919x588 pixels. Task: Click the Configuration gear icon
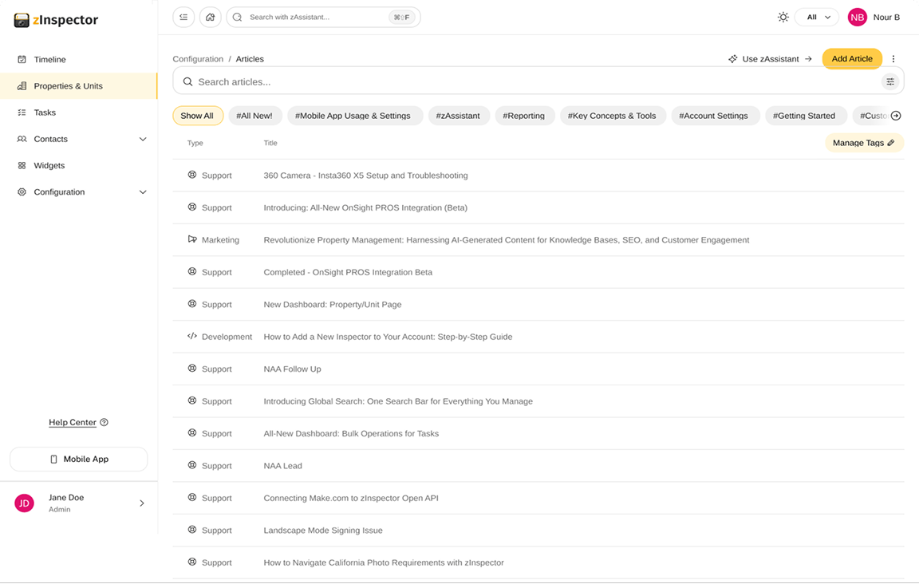[x=22, y=191]
